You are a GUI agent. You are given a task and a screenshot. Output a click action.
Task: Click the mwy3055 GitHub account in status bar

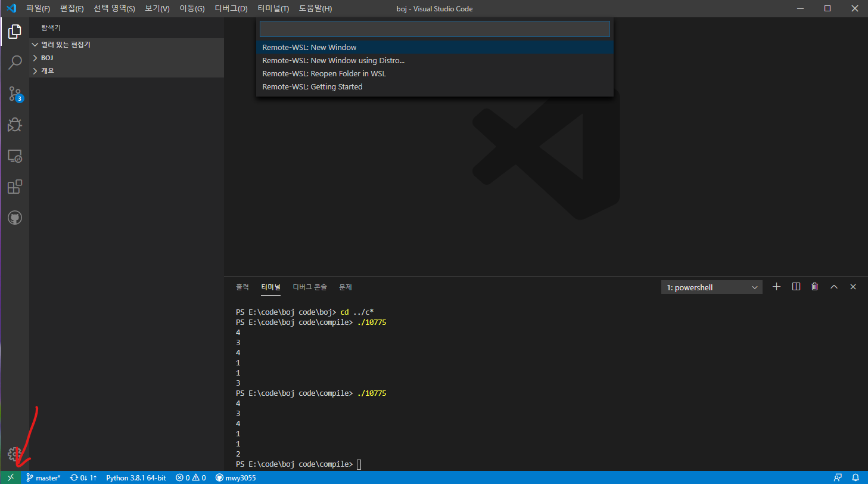click(x=236, y=477)
